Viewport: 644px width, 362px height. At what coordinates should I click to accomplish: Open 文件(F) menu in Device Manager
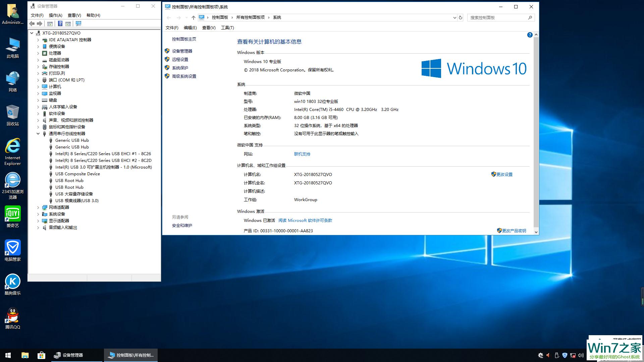(x=37, y=15)
